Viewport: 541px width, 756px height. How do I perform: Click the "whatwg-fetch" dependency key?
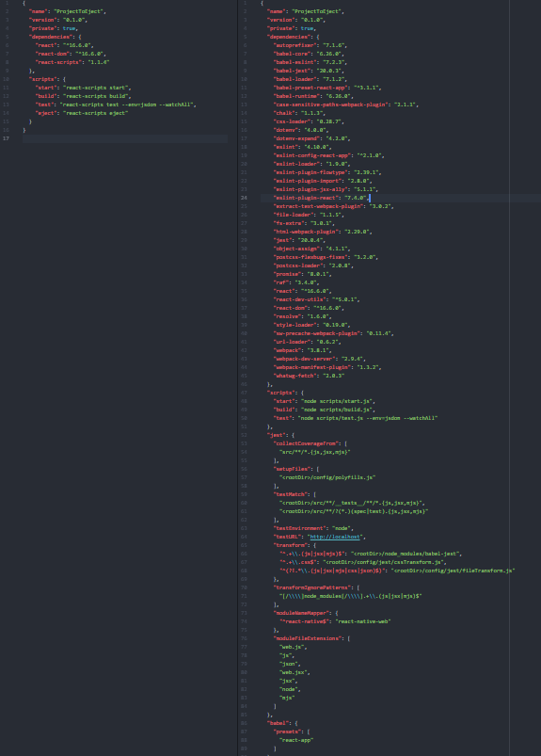[x=295, y=376]
